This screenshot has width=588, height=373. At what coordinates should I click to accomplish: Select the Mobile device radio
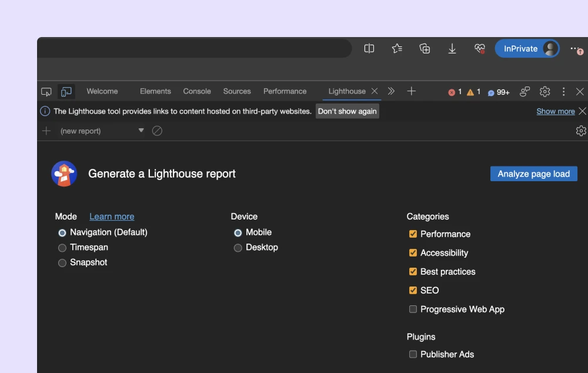[238, 232]
